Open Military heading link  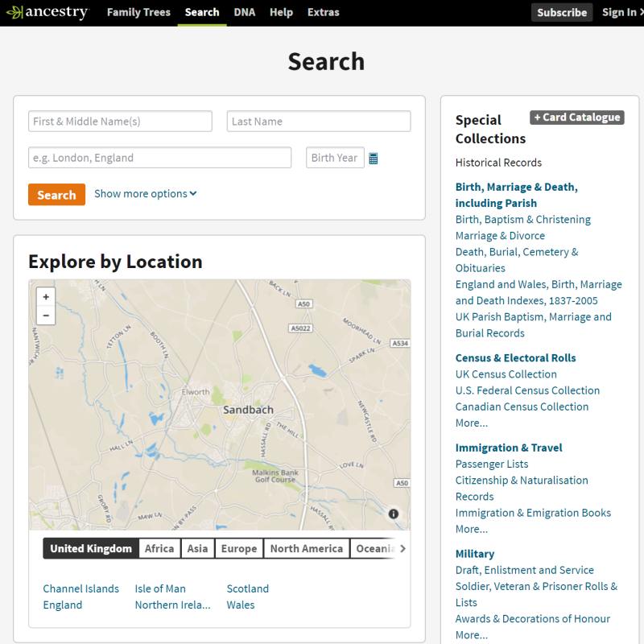click(475, 554)
